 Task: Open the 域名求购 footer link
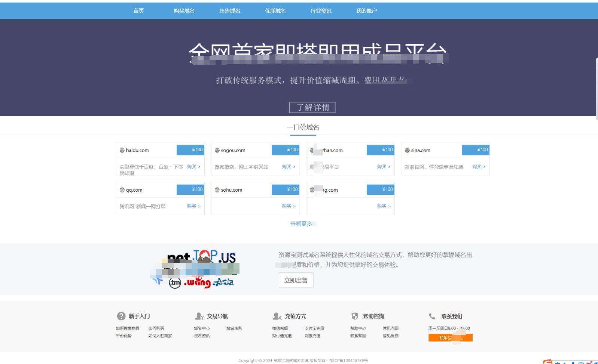234,328
